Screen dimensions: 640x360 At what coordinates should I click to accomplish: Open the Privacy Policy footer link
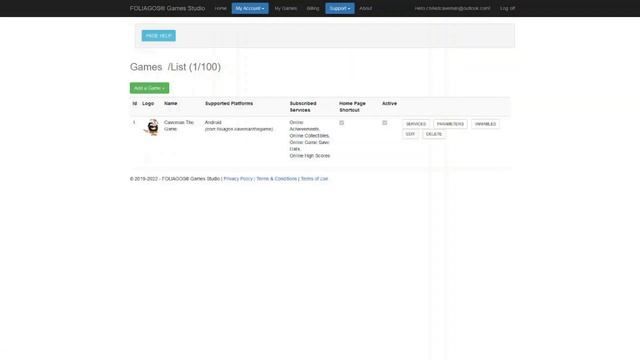click(238, 179)
